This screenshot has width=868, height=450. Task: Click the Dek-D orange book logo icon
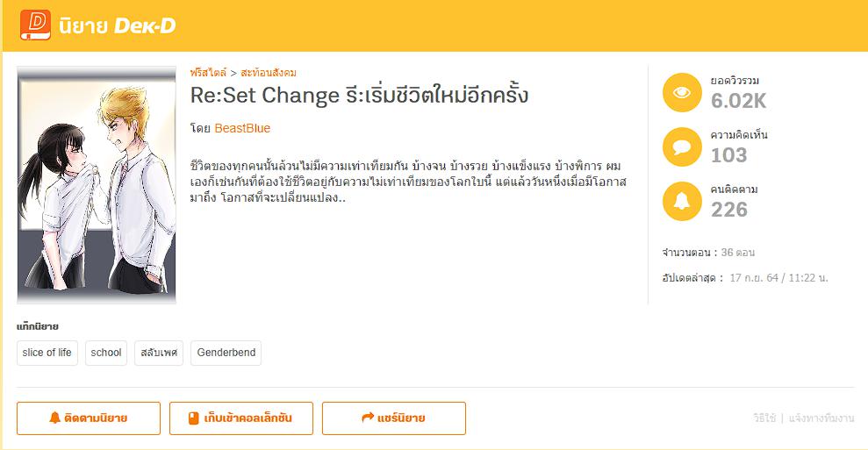tap(35, 25)
